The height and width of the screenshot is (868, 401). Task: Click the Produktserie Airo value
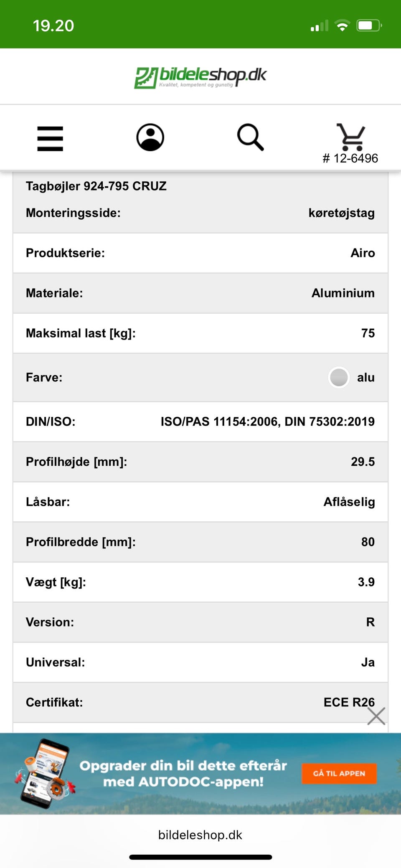[x=363, y=253]
